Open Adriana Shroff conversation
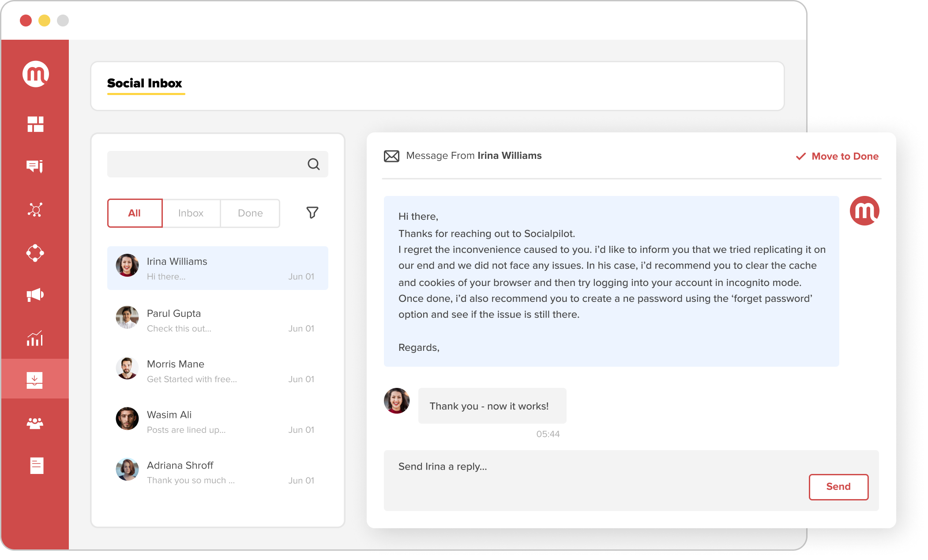 [218, 473]
